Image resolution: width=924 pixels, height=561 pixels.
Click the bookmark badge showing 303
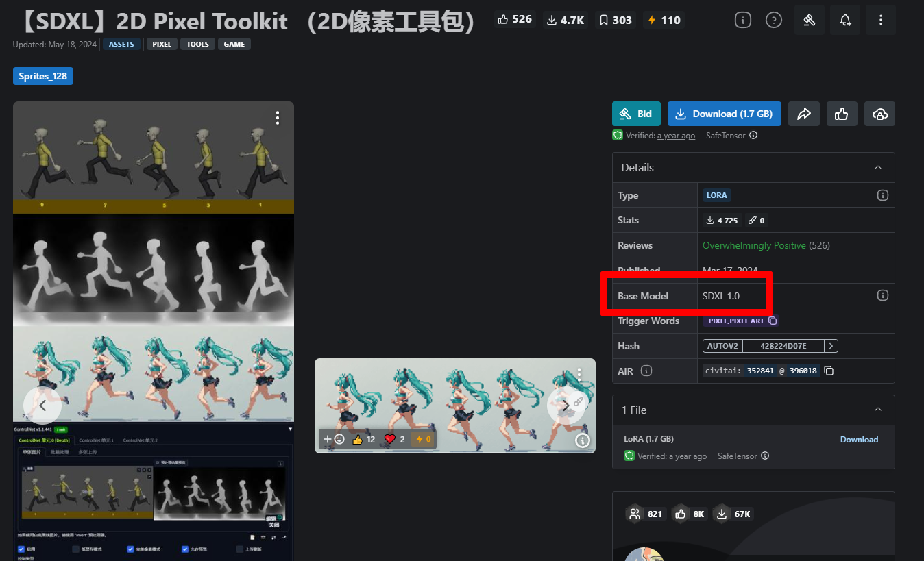(615, 20)
